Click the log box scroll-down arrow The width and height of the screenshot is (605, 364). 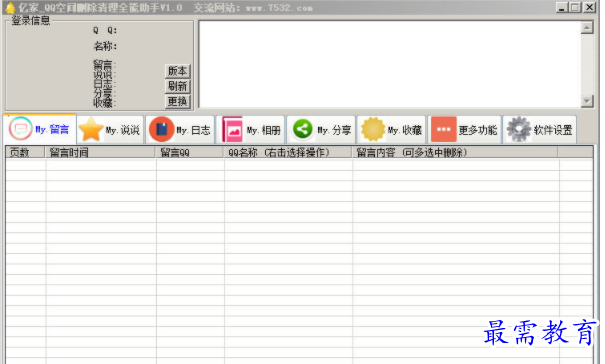click(587, 101)
